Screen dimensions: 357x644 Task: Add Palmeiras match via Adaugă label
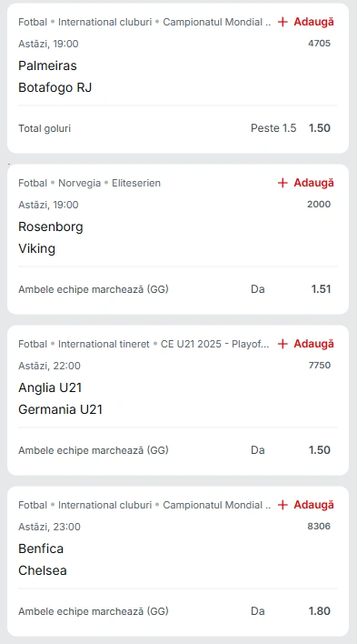pos(314,22)
